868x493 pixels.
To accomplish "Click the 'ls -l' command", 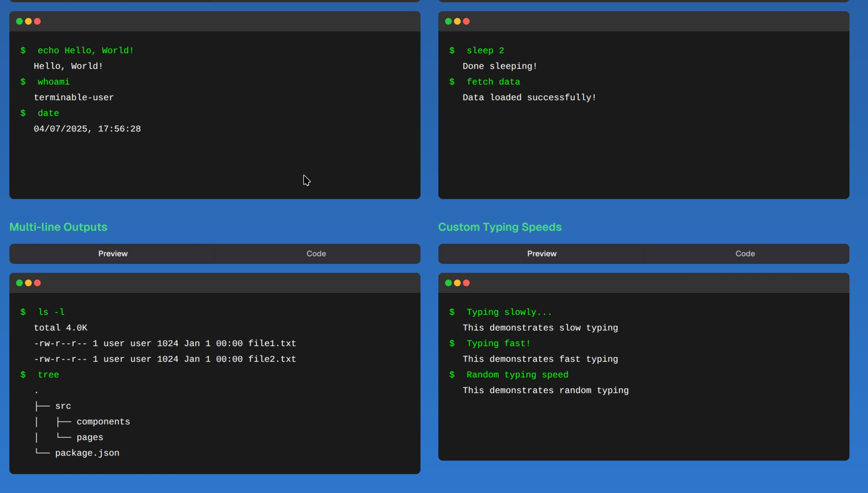I will click(51, 312).
